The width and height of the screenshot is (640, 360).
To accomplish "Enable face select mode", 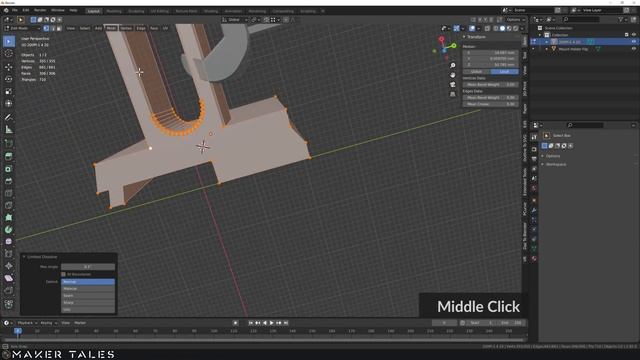I will click(59, 28).
